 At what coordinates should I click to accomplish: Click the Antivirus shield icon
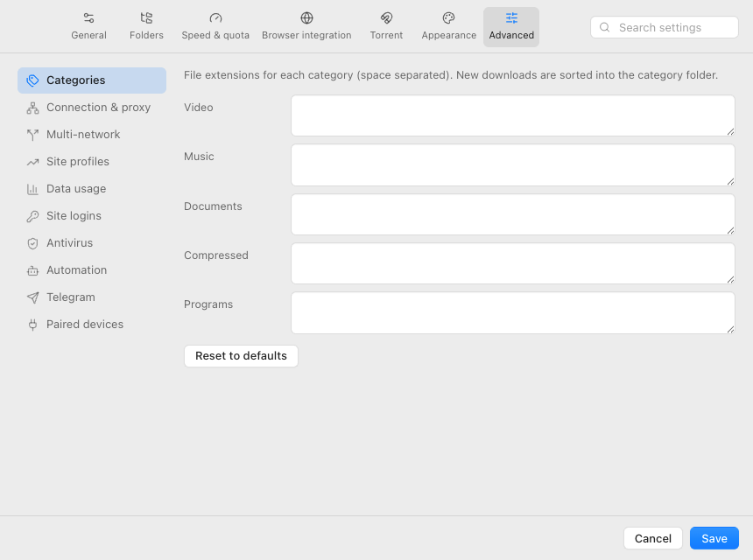[x=32, y=243]
